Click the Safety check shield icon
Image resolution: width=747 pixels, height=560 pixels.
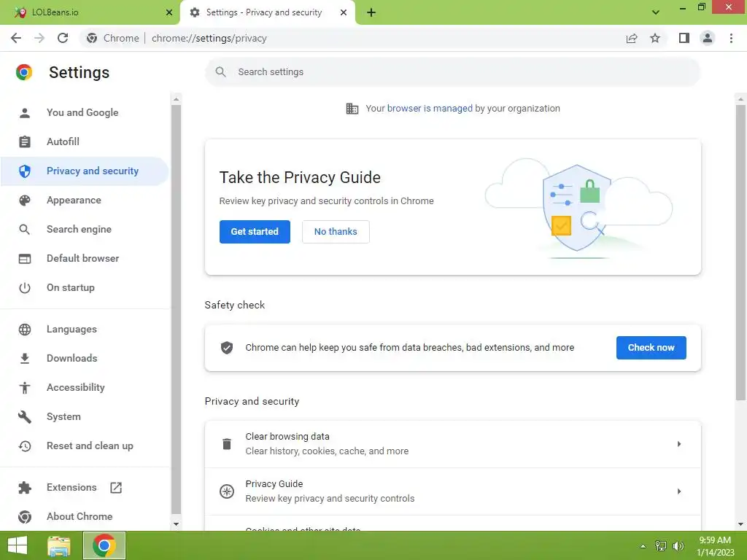227,348
